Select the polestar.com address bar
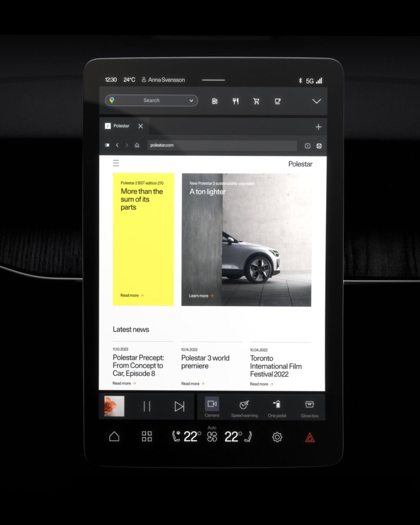Viewport: 420px width, 525px height. 222,145
